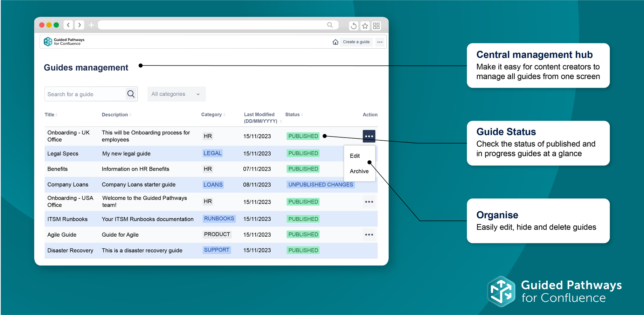Expand the All categories dropdown

point(176,94)
